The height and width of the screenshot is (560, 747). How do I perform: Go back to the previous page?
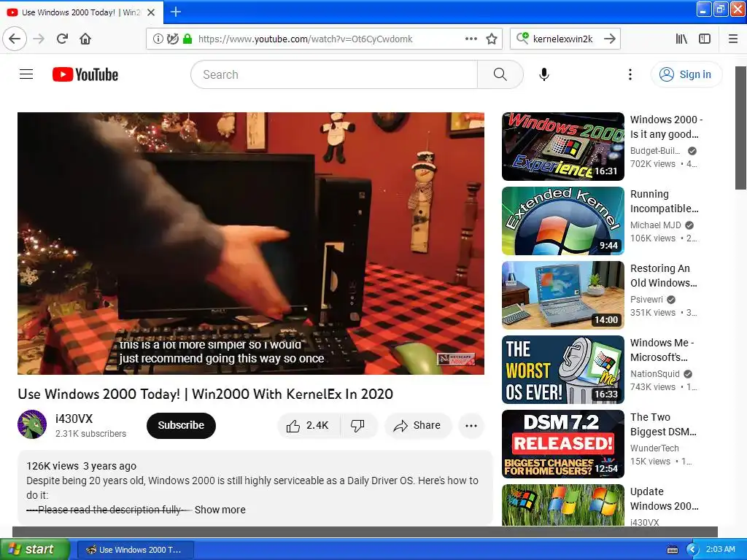click(x=15, y=39)
